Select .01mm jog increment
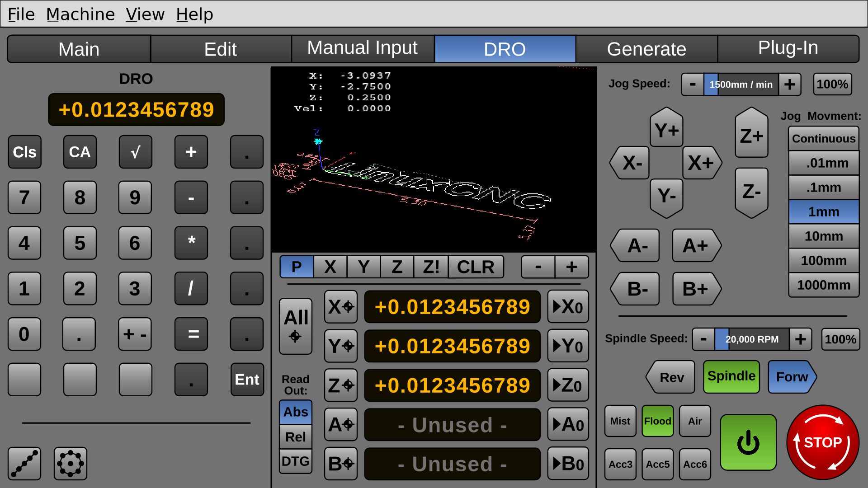The width and height of the screenshot is (868, 488). pyautogui.click(x=824, y=163)
